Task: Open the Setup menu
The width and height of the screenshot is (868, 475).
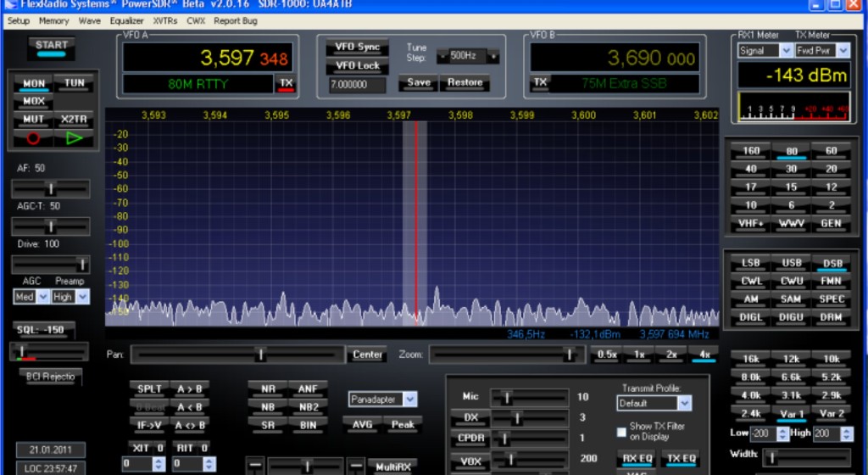Action: [18, 20]
